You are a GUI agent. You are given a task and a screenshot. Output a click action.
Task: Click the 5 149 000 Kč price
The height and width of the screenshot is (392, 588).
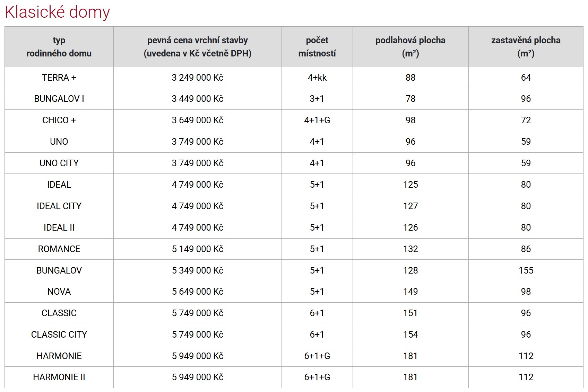point(197,249)
